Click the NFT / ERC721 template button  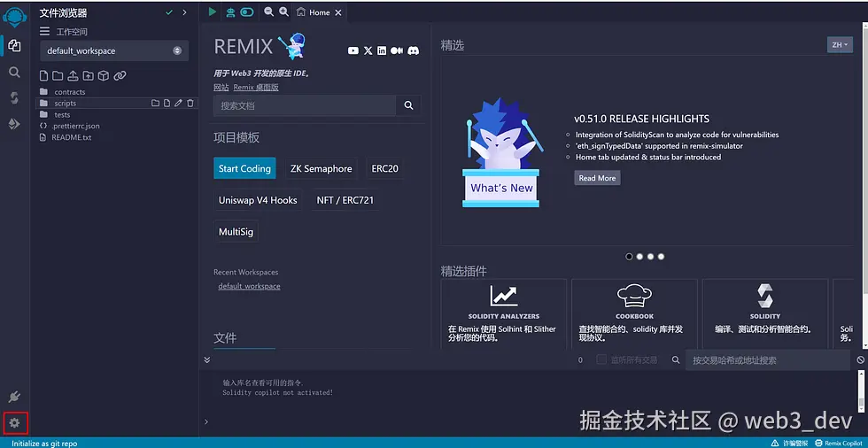[x=345, y=200]
